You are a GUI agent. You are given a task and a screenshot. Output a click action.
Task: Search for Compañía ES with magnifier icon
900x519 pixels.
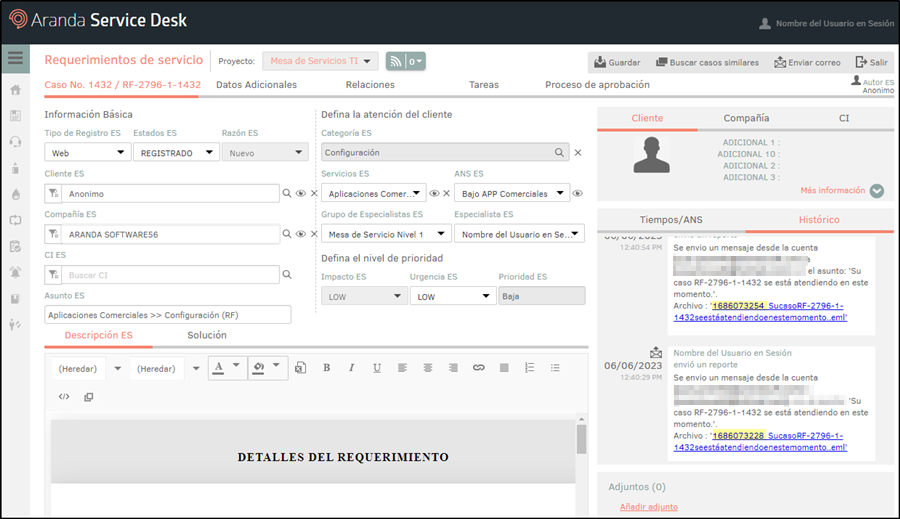click(x=286, y=234)
